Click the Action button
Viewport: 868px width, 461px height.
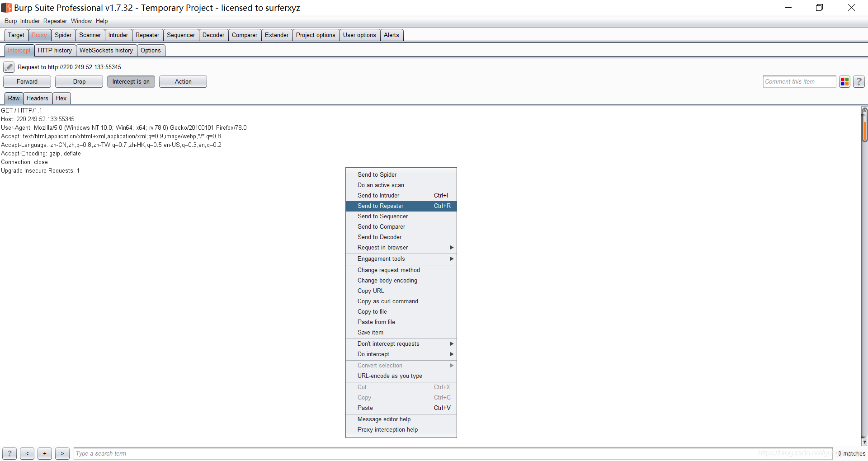pyautogui.click(x=183, y=82)
